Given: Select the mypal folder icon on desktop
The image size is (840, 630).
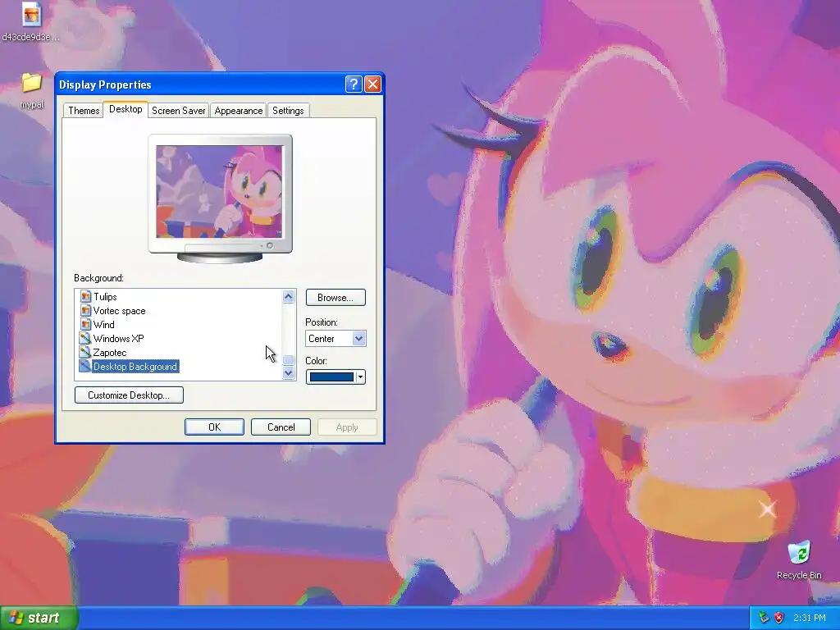Looking at the screenshot, I should pos(32,84).
